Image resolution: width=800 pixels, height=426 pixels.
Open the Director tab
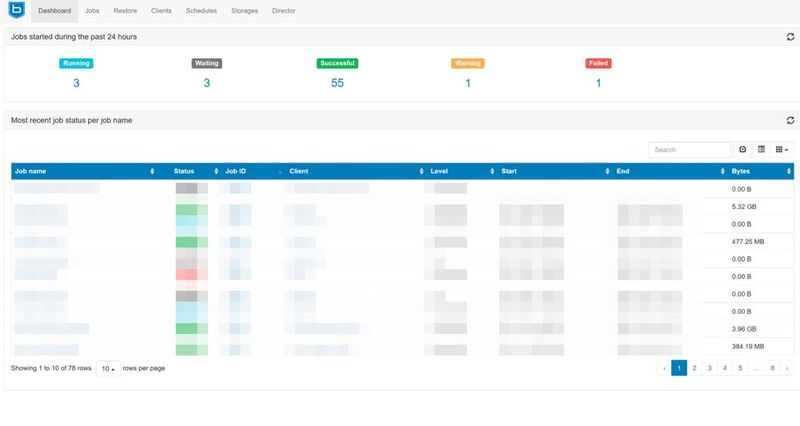[284, 11]
